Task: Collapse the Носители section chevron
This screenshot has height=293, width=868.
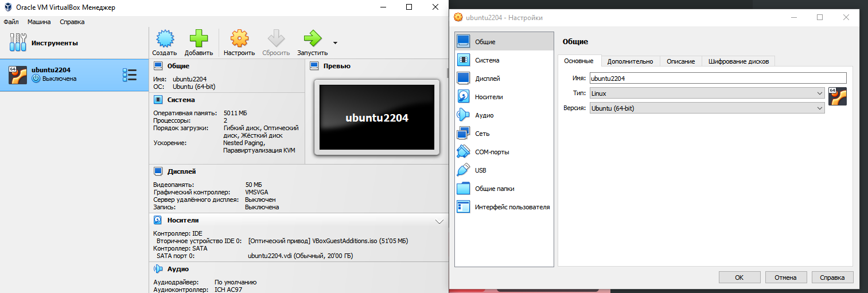Action: pyautogui.click(x=439, y=221)
